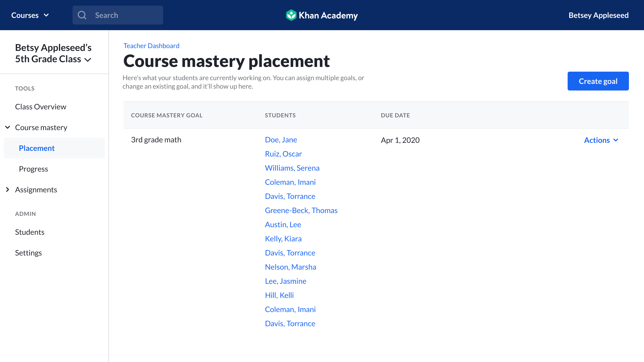This screenshot has width=644, height=362.
Task: Click the Course mastery placement heading
Action: (x=227, y=61)
